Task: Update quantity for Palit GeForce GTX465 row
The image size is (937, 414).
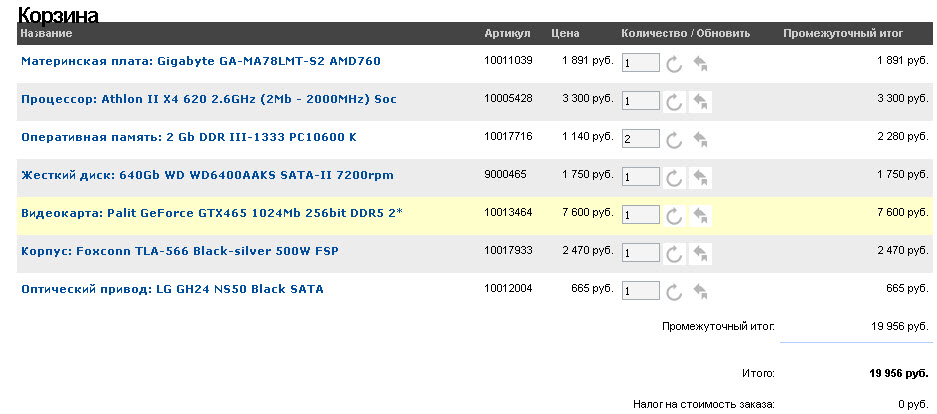Action: point(674,216)
